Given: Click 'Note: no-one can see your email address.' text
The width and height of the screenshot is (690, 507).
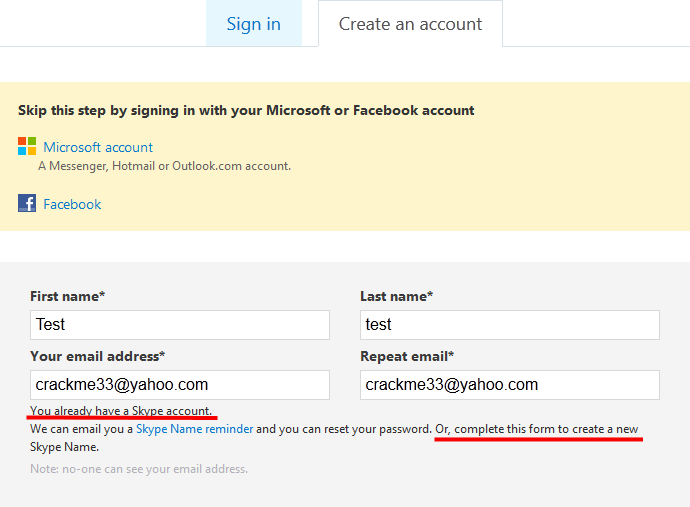Looking at the screenshot, I should [x=139, y=469].
